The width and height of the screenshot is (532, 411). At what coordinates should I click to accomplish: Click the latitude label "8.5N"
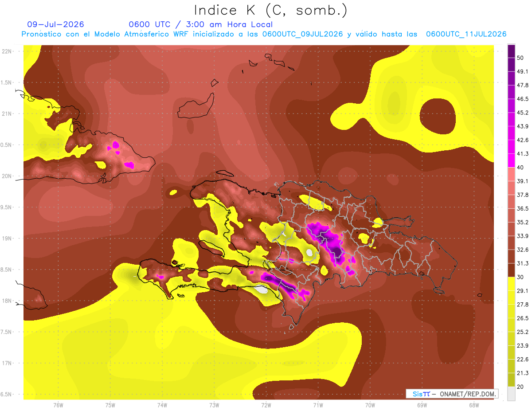[x=7, y=270]
